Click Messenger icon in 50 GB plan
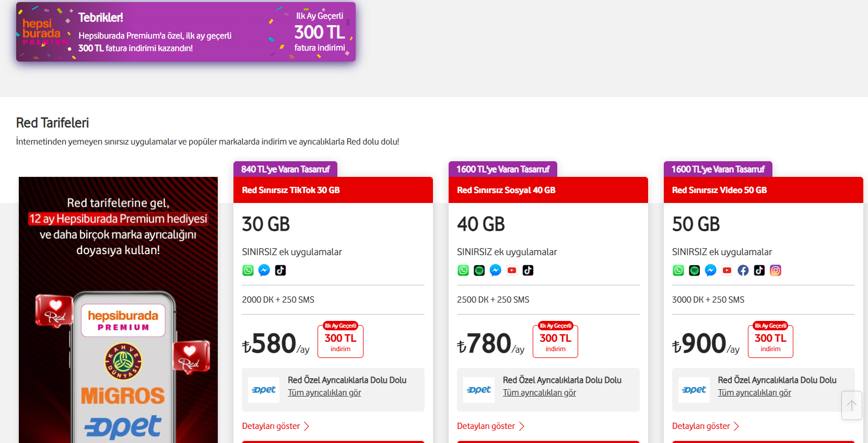Viewport: 868px width, 443px height. click(x=711, y=270)
